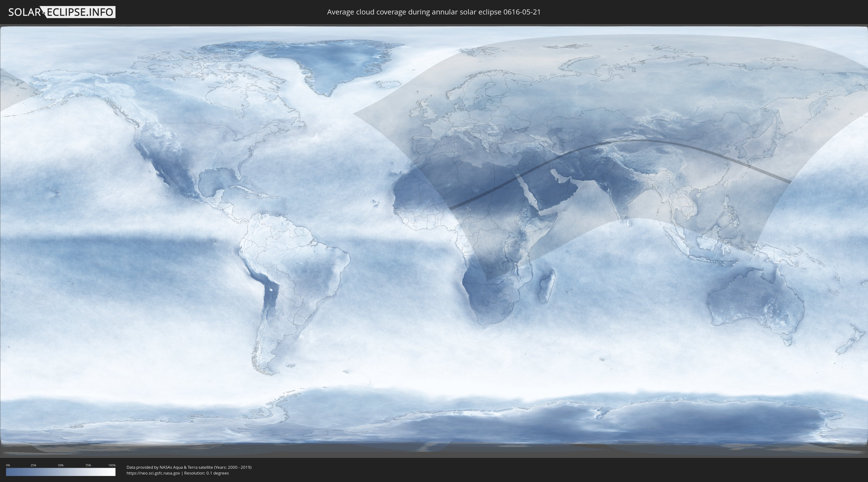Click the 25% legend label
868x482 pixels.
point(33,465)
